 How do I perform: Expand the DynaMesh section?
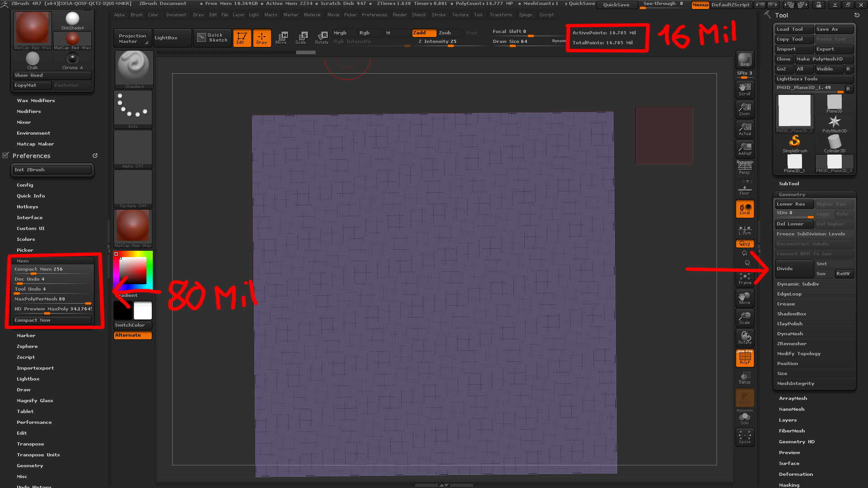tap(790, 334)
